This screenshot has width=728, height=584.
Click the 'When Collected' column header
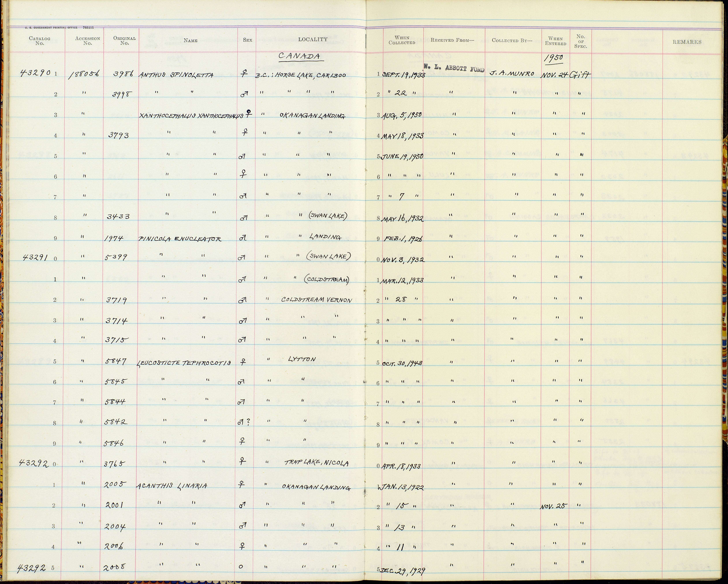coord(402,40)
